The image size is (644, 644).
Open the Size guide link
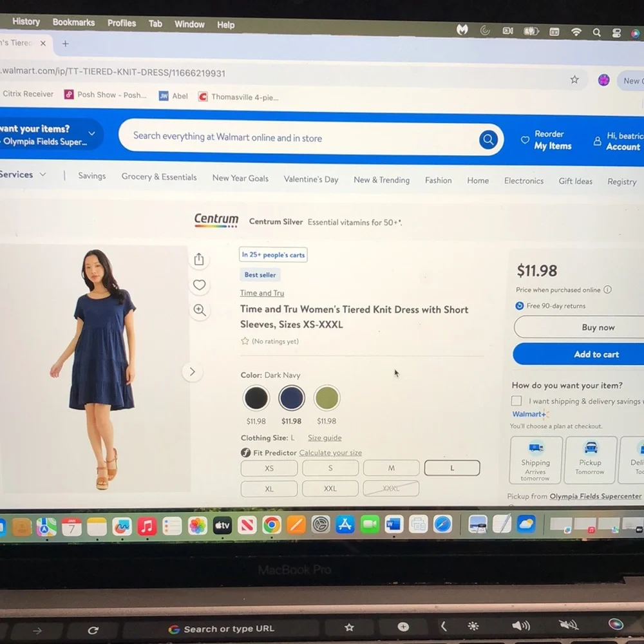(325, 438)
